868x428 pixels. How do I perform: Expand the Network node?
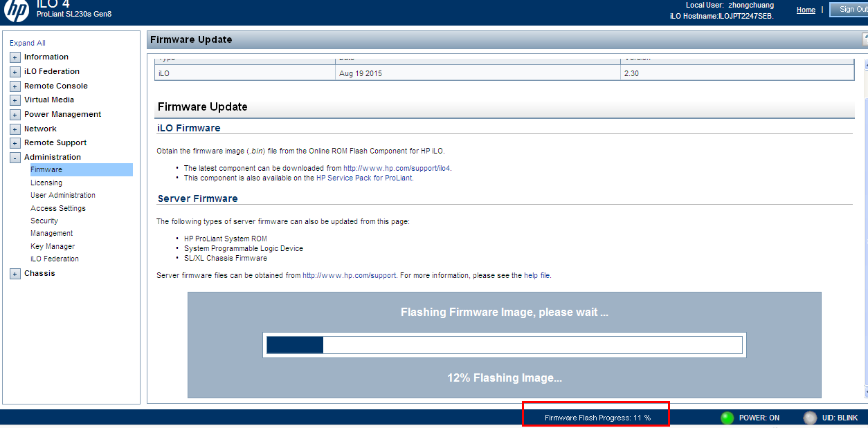tap(15, 129)
